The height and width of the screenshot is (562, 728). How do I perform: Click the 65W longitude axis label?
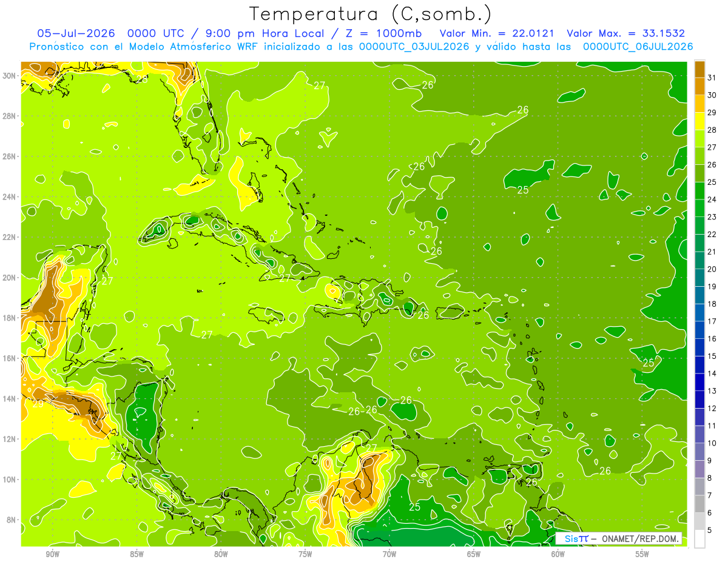click(474, 554)
